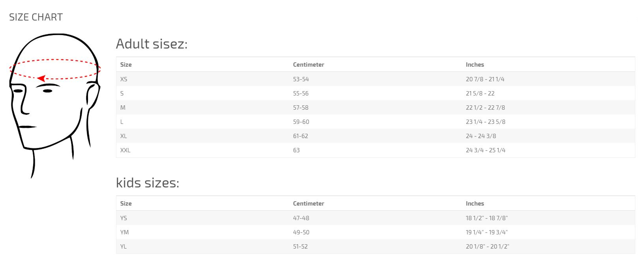Click the 55-56 centimeter value

(x=301, y=94)
